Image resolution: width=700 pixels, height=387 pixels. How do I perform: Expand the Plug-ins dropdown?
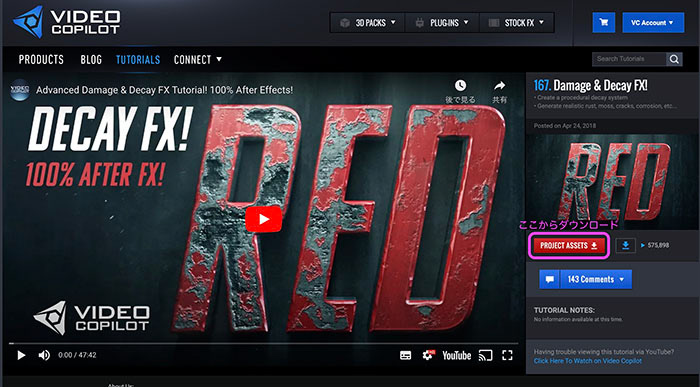pyautogui.click(x=442, y=22)
